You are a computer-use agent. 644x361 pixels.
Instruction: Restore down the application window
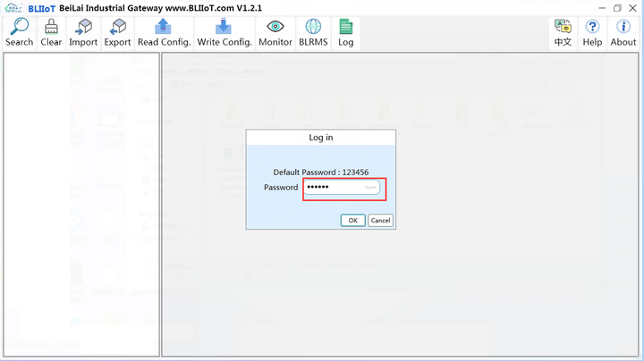[617, 8]
